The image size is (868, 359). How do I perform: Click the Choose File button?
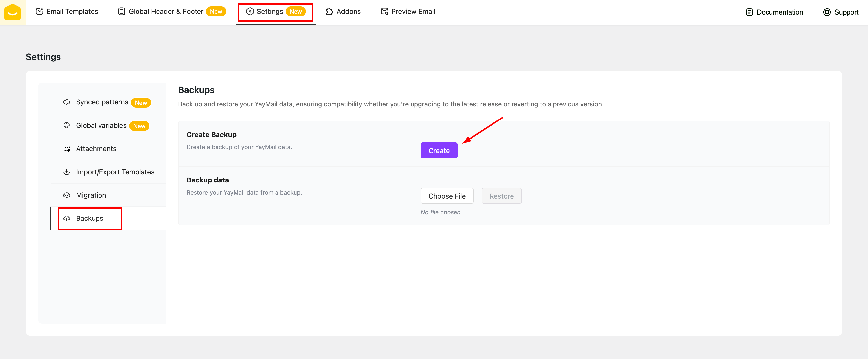(x=447, y=196)
